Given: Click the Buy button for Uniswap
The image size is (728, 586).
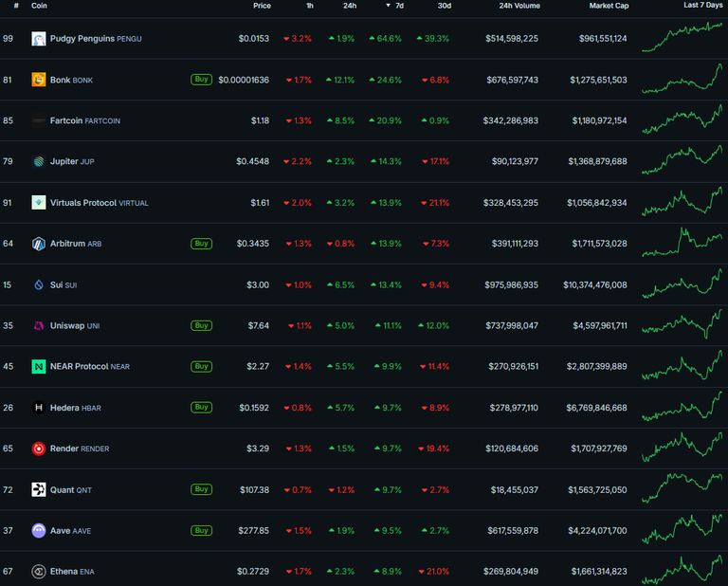Looking at the screenshot, I should click(x=202, y=325).
